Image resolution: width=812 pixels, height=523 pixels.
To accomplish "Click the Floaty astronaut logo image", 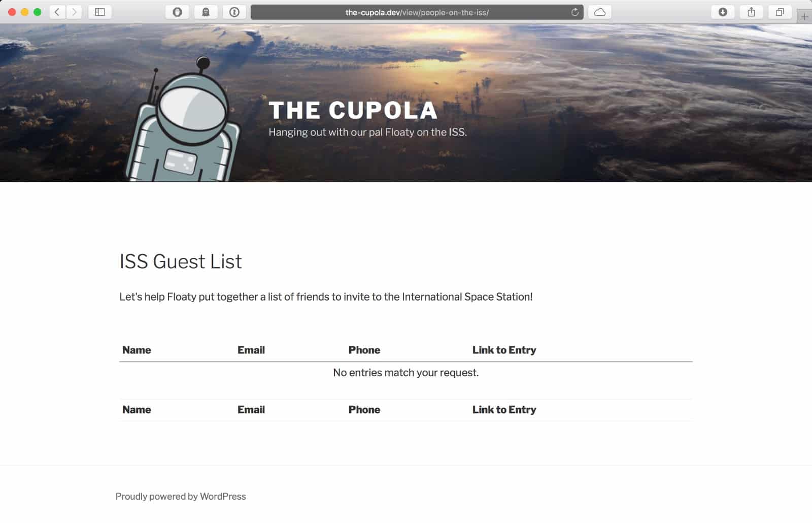I will pos(182,120).
